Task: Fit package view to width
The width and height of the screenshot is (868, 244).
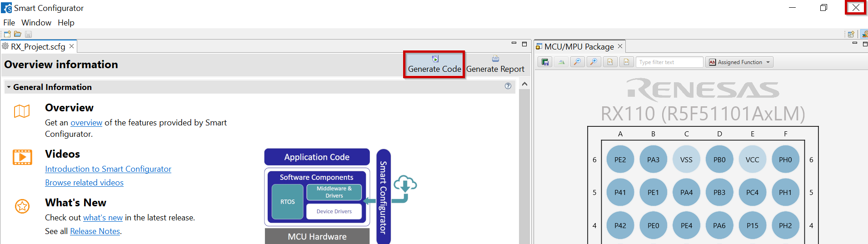Action: click(x=626, y=62)
